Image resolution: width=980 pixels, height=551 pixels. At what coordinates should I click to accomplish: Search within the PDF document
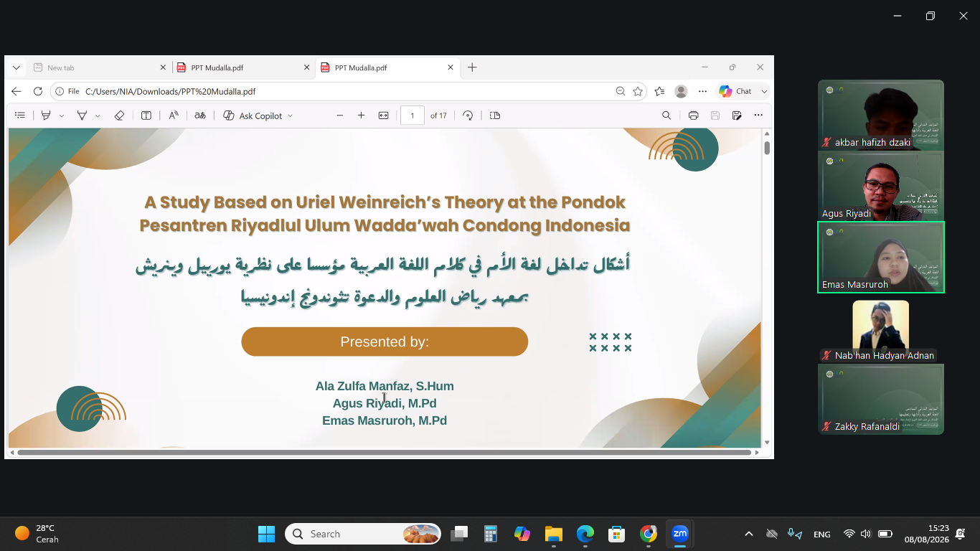tap(666, 116)
